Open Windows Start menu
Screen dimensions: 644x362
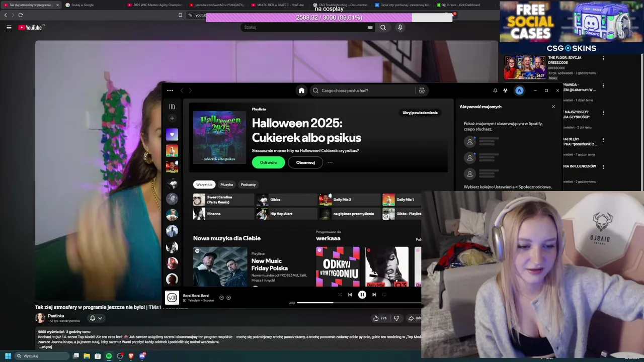(8, 356)
